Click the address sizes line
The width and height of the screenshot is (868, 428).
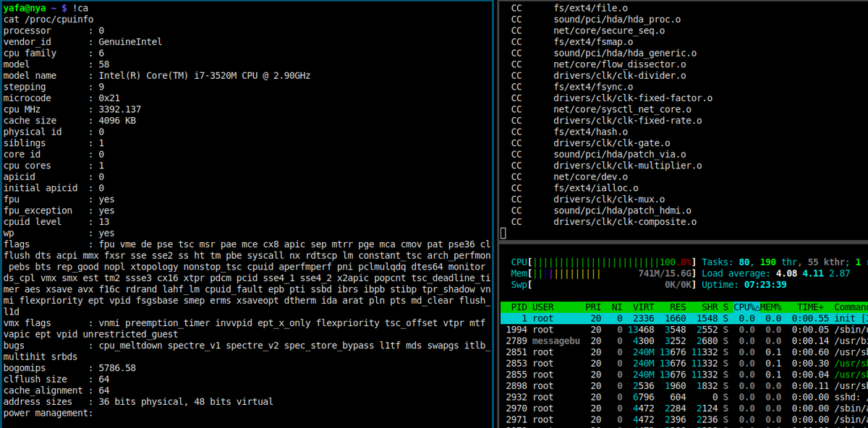click(138, 402)
